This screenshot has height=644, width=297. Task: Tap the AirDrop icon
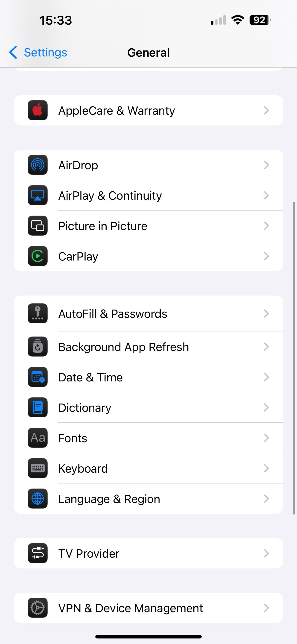pos(38,165)
